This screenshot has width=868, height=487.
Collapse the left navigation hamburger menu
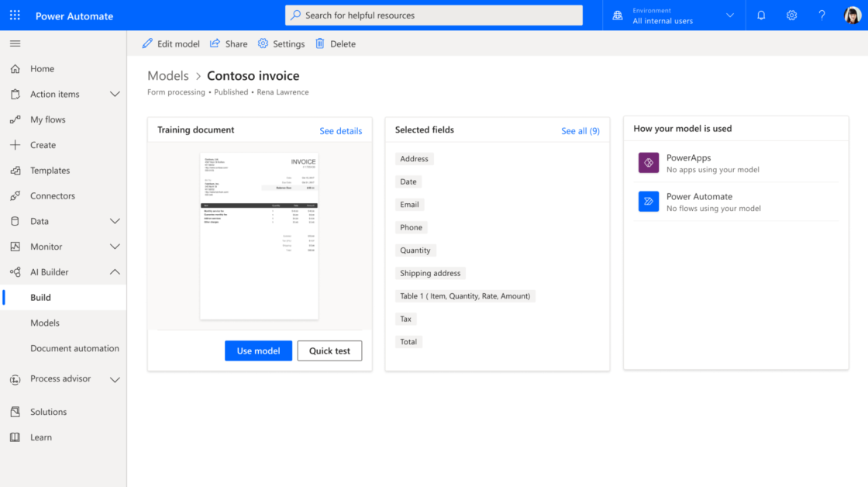click(15, 43)
